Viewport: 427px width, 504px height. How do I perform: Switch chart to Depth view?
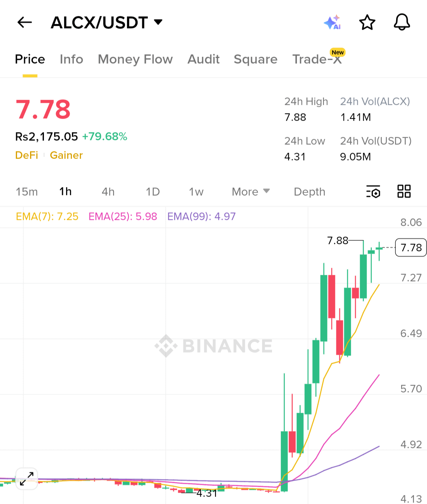click(x=310, y=192)
